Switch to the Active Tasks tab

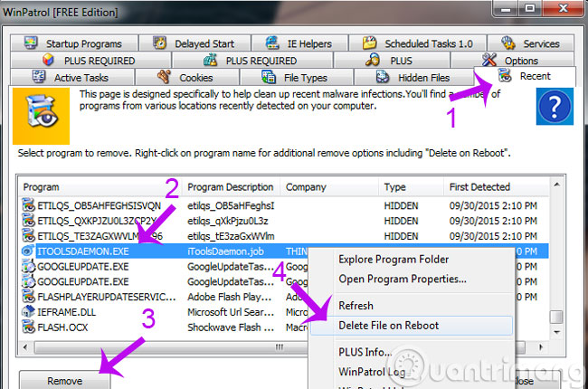click(x=72, y=77)
